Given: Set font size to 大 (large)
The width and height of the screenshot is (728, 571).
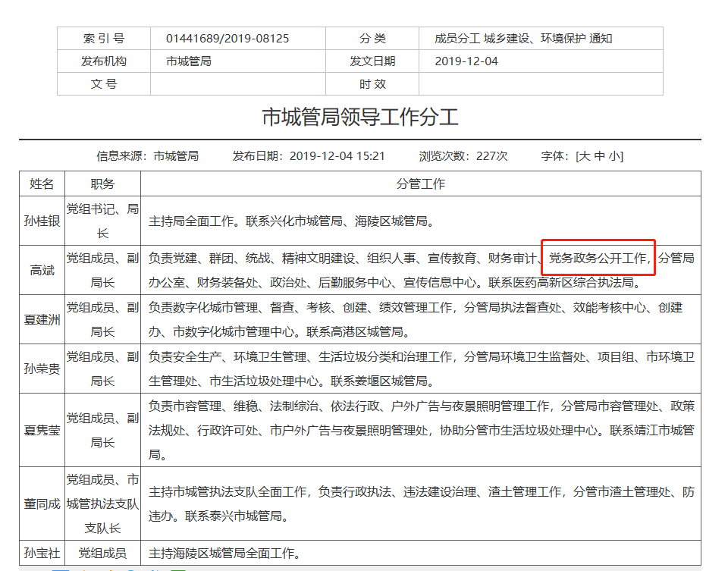Looking at the screenshot, I should click(x=585, y=156).
